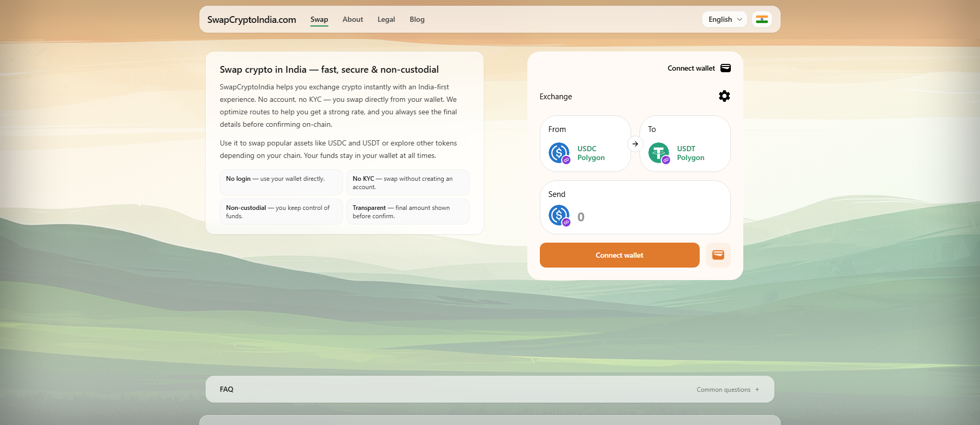
Task: Swap direction using the arrow between From and To
Action: click(635, 144)
